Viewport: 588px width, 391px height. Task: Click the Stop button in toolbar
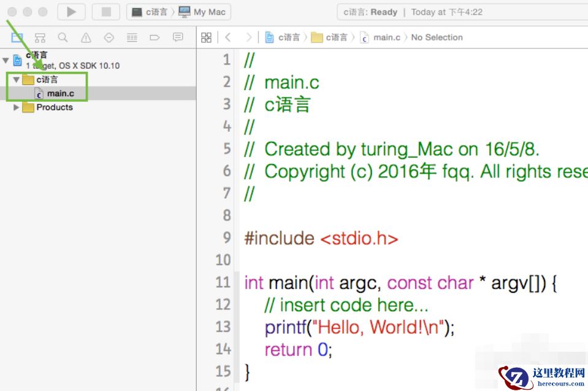(x=105, y=12)
